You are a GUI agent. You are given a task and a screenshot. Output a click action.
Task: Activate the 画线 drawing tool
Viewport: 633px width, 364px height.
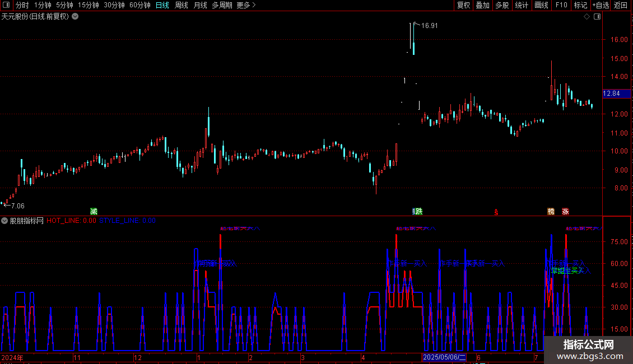[541, 5]
